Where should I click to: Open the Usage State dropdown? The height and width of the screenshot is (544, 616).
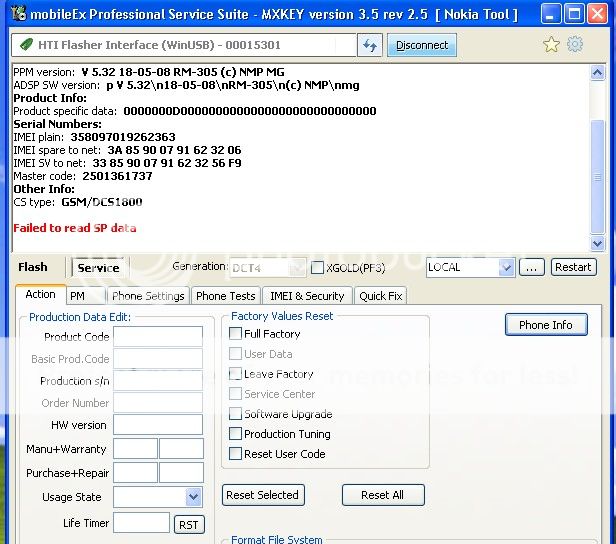(x=194, y=497)
